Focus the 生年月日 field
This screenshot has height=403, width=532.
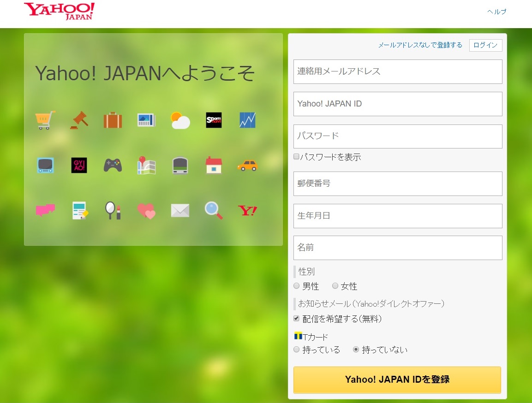point(398,216)
